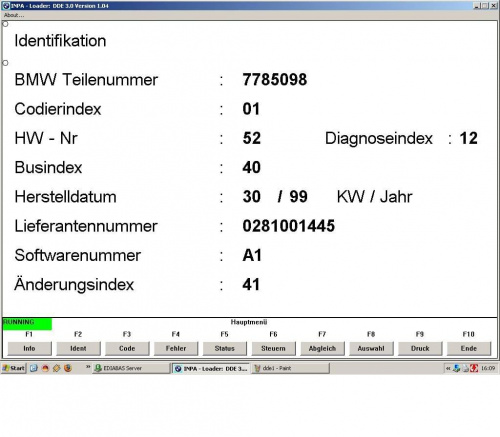Click the Herstelldatum label

pos(65,197)
